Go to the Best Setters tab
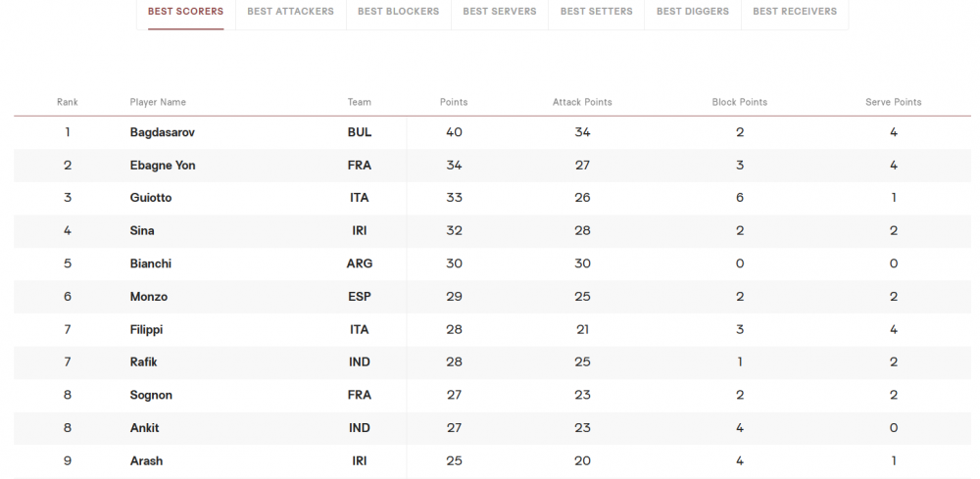 (596, 11)
